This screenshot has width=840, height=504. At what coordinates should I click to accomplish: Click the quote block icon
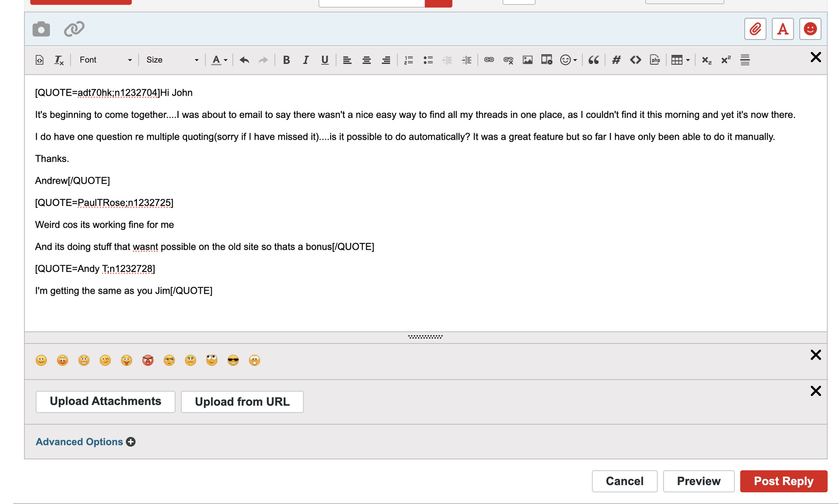(593, 60)
